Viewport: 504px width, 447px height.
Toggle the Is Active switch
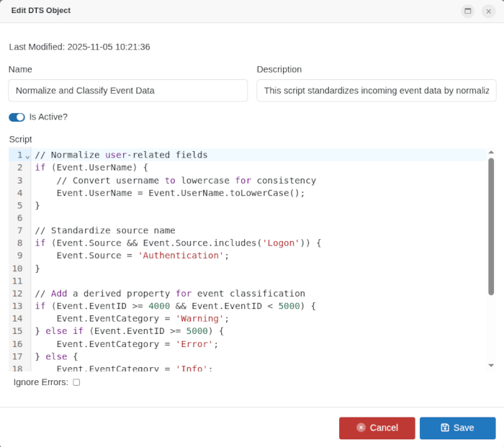(17, 117)
